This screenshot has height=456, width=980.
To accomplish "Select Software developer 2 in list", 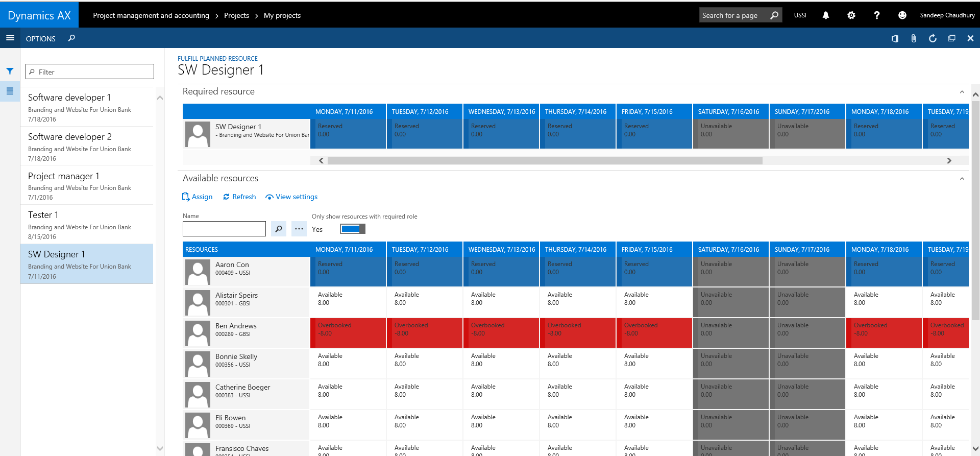I will click(87, 146).
